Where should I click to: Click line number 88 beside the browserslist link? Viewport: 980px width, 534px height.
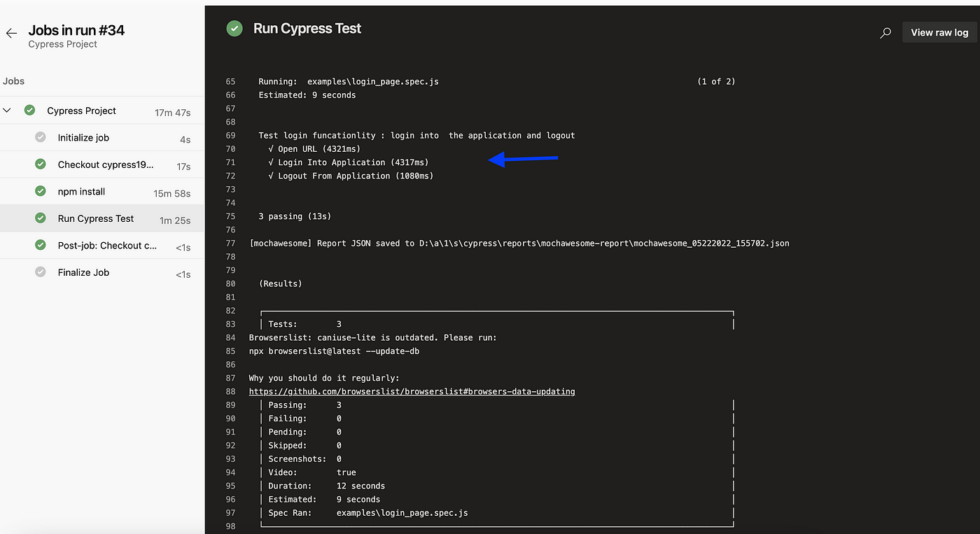[231, 391]
